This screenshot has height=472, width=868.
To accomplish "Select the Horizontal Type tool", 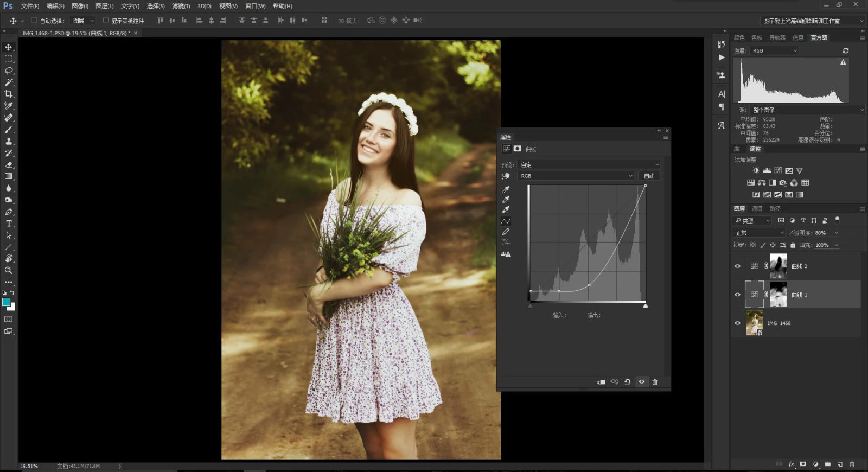I will click(x=9, y=224).
